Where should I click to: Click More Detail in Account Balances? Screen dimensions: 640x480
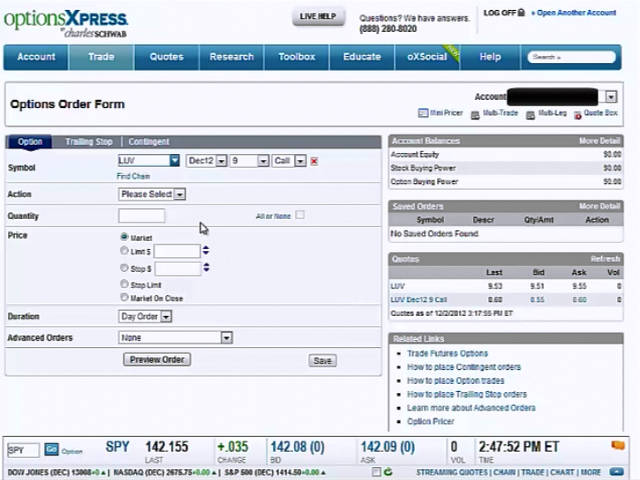[599, 141]
